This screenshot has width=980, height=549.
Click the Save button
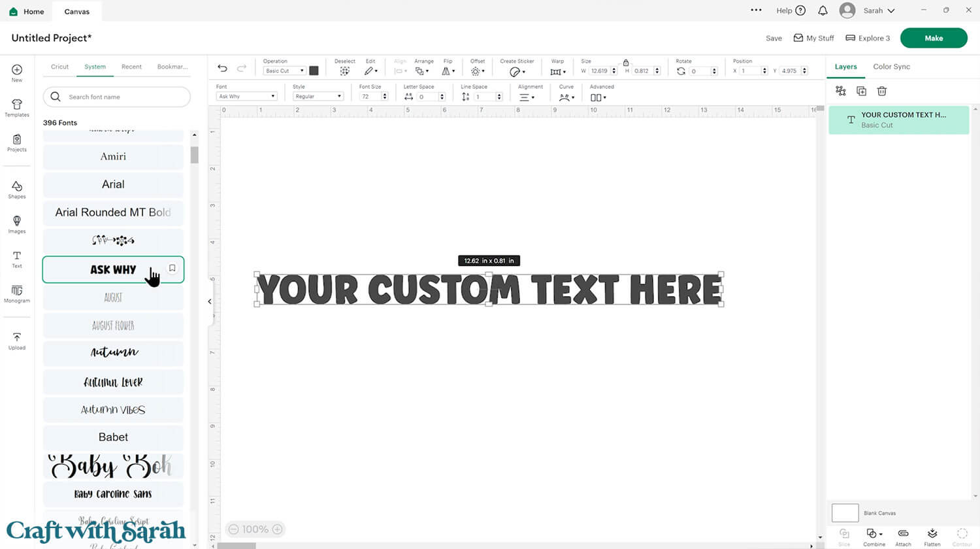[x=774, y=38]
